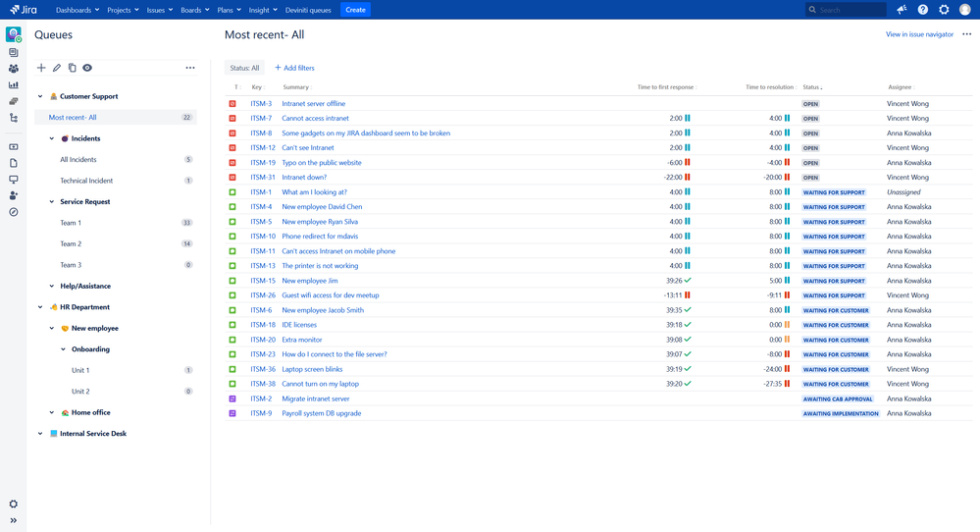Open the Status: All filter
The image size is (980, 532).
click(x=244, y=68)
